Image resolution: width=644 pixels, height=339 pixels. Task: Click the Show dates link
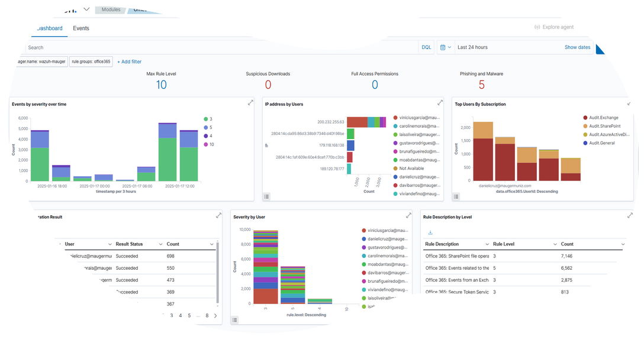(x=577, y=47)
